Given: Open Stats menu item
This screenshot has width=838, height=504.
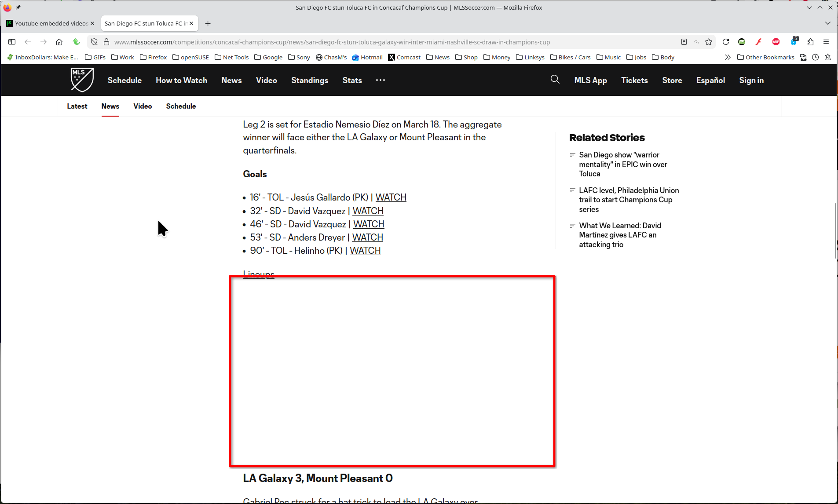Looking at the screenshot, I should click(x=352, y=80).
